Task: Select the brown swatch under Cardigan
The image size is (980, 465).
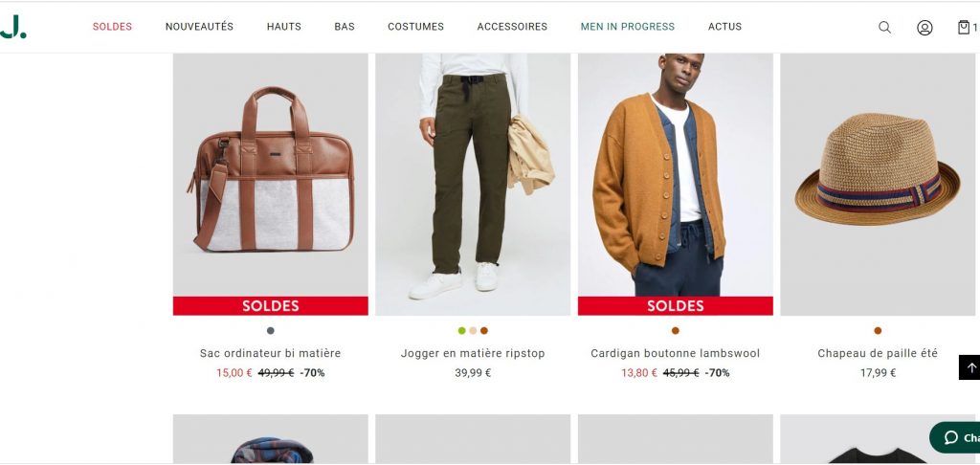Action: point(675,331)
